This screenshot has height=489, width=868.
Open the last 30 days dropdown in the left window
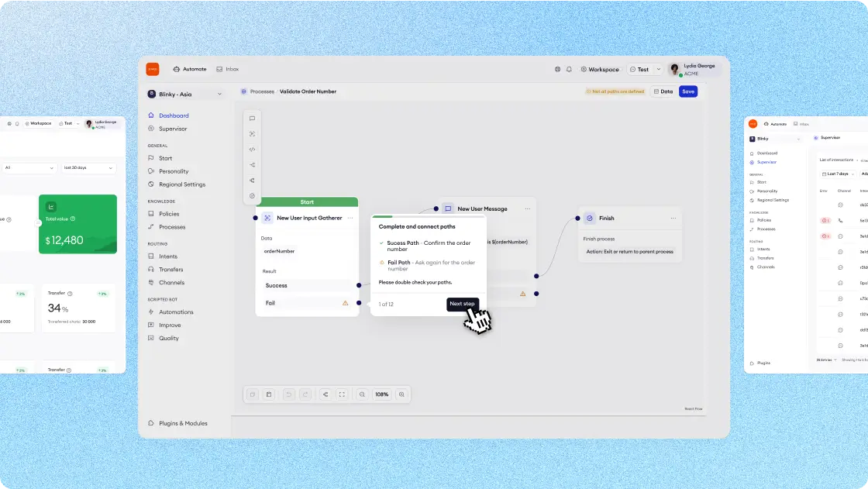[88, 168]
